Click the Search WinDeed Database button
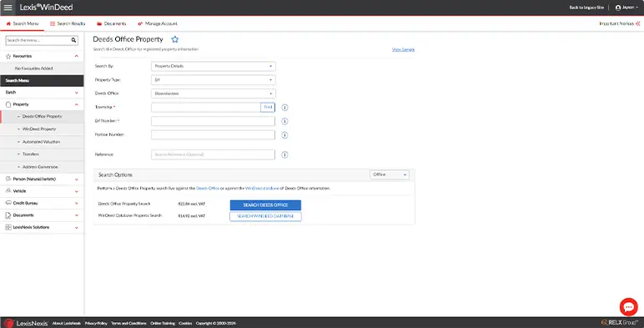Screen dimensions: 644x328 265,216
